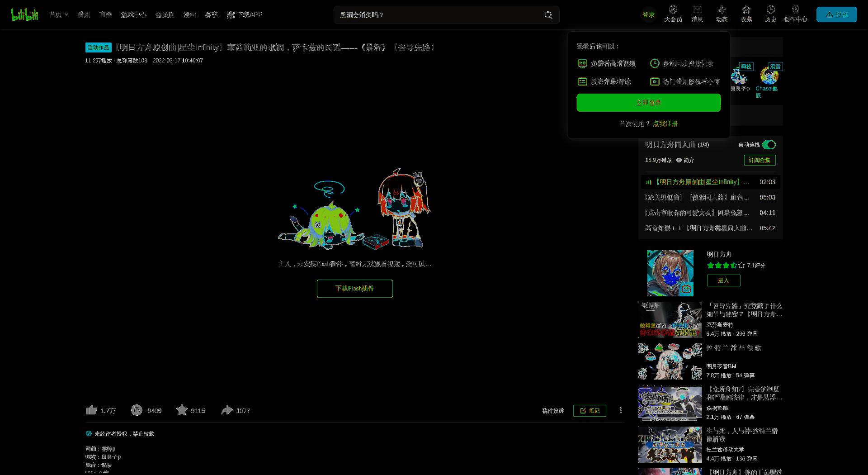Click the 投稿 upload button
This screenshot has width=868, height=475.
coord(836,14)
